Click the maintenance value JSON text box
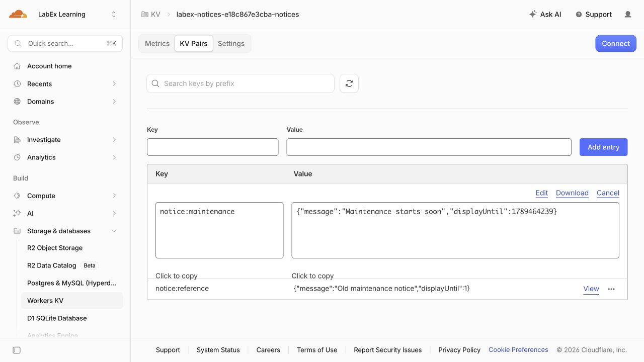 (455, 230)
